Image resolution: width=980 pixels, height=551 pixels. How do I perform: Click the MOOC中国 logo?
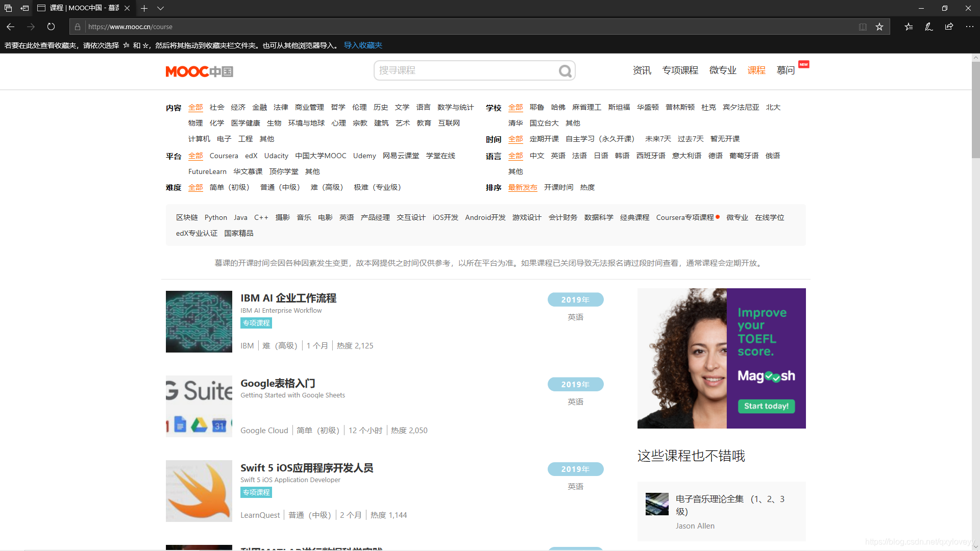coord(199,71)
